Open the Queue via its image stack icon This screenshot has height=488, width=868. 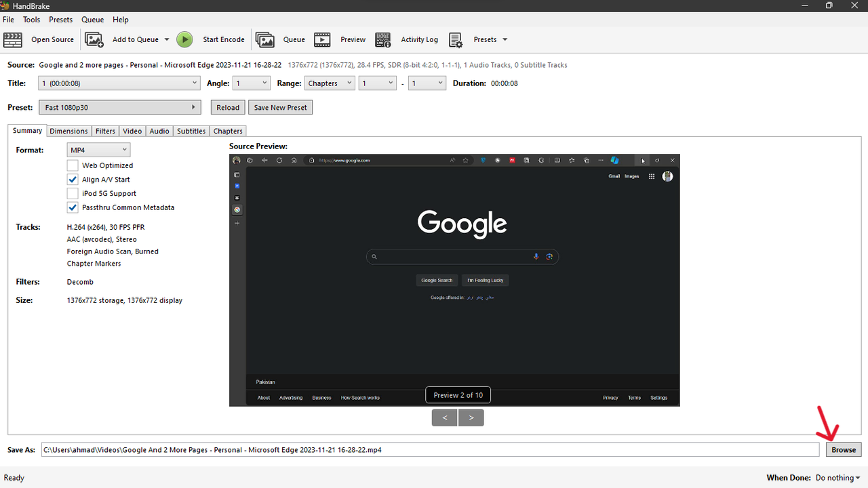click(x=264, y=39)
